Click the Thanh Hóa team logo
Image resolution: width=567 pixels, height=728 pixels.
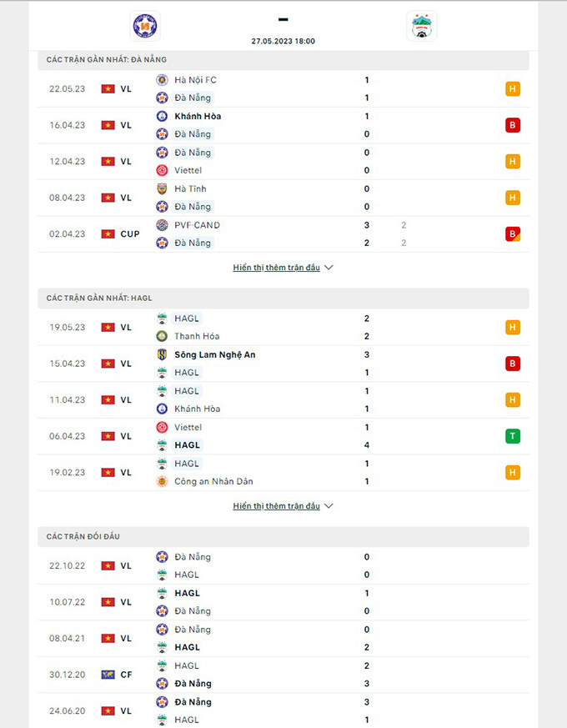(x=162, y=336)
